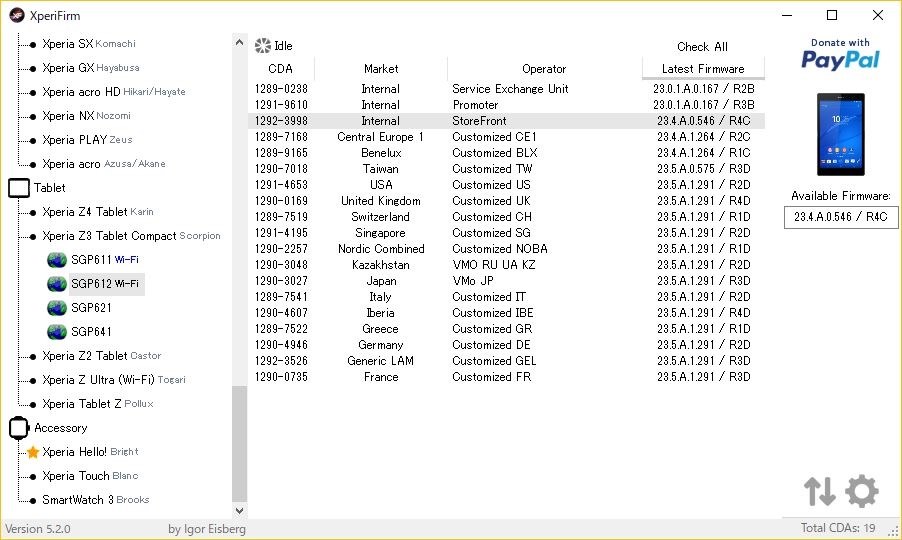Image resolution: width=902 pixels, height=540 pixels.
Task: Expand Xperia Z2 Tablet Castor
Action: coord(101,356)
